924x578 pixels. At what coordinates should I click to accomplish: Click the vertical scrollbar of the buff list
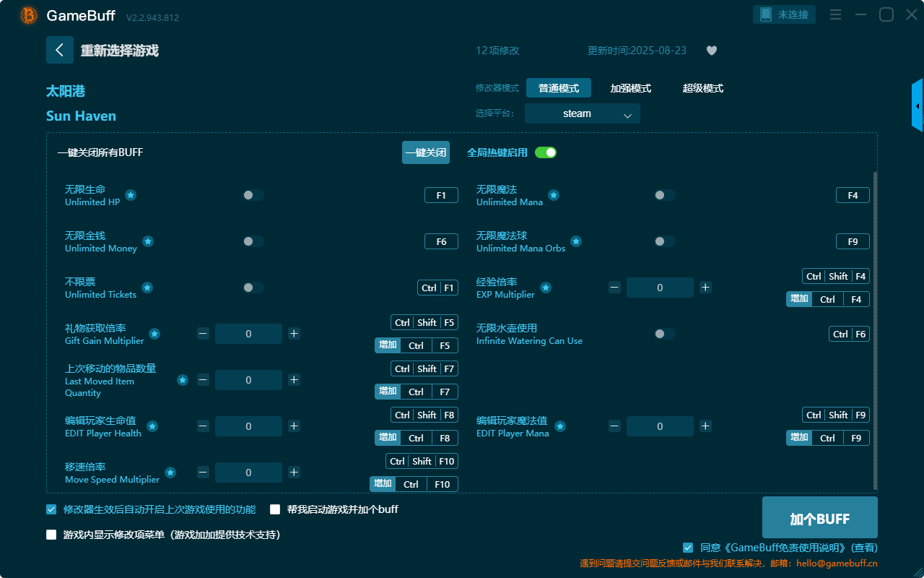point(876,331)
